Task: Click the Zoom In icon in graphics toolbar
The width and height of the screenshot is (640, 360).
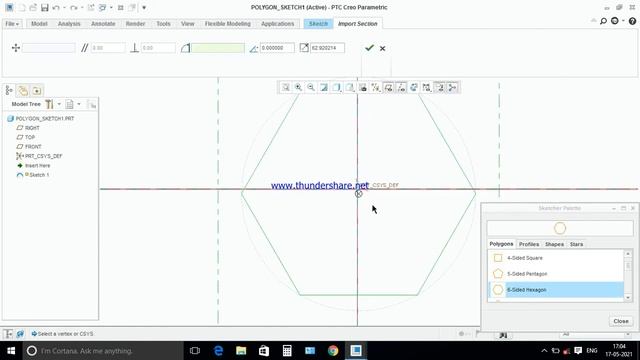Action: [298, 87]
